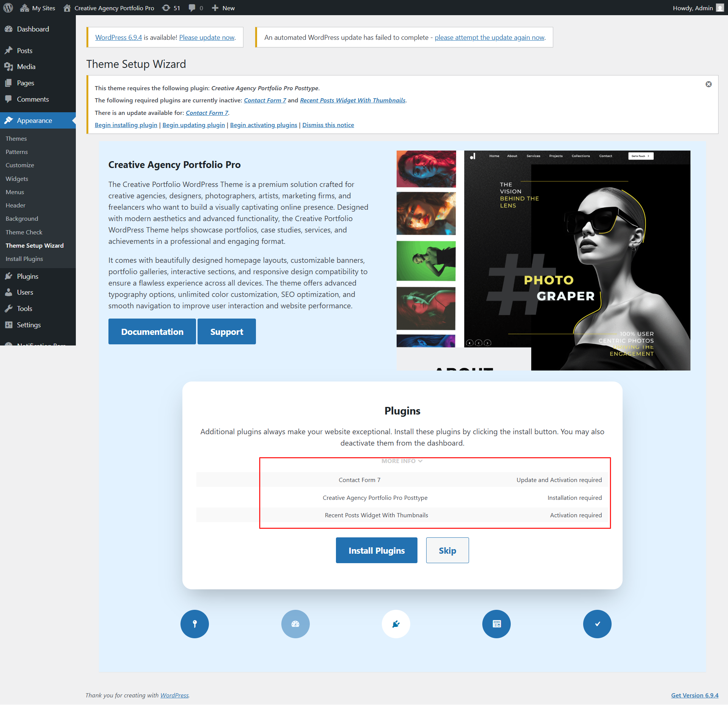The height and width of the screenshot is (705, 728).
Task: Click the WordPress 6.9.4 link
Action: pos(119,38)
